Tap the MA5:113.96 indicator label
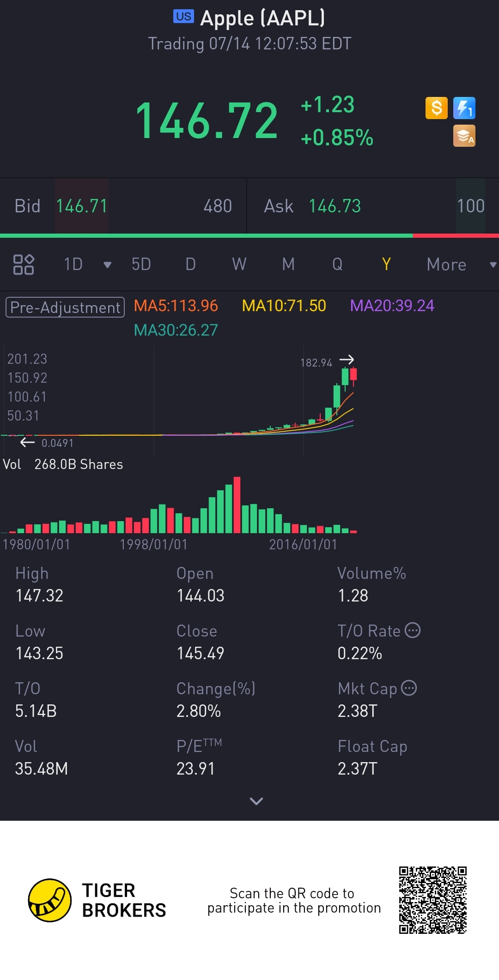Image resolution: width=499 pixels, height=980 pixels. coord(176,306)
